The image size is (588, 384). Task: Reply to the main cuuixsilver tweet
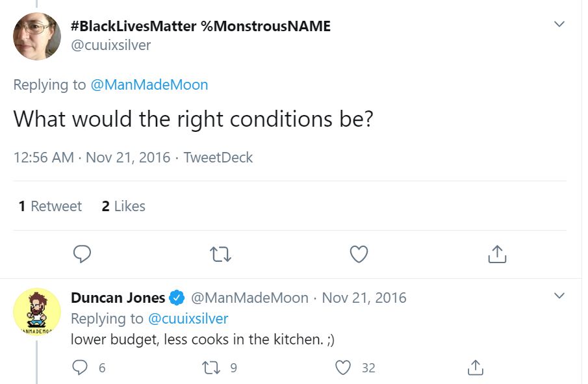(82, 254)
